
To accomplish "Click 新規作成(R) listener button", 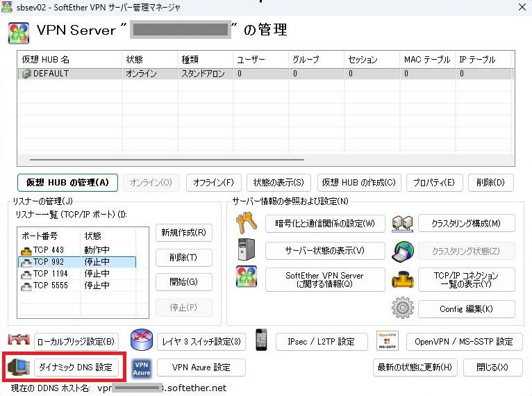I will tap(184, 233).
